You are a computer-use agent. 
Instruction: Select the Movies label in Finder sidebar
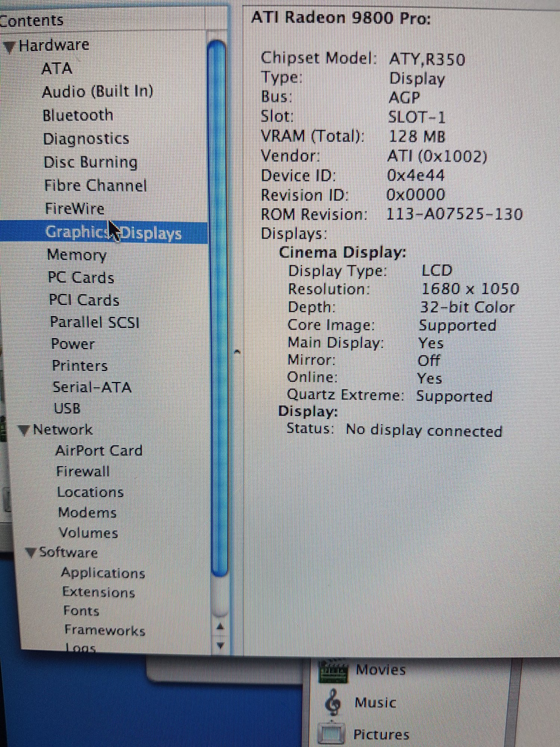381,670
